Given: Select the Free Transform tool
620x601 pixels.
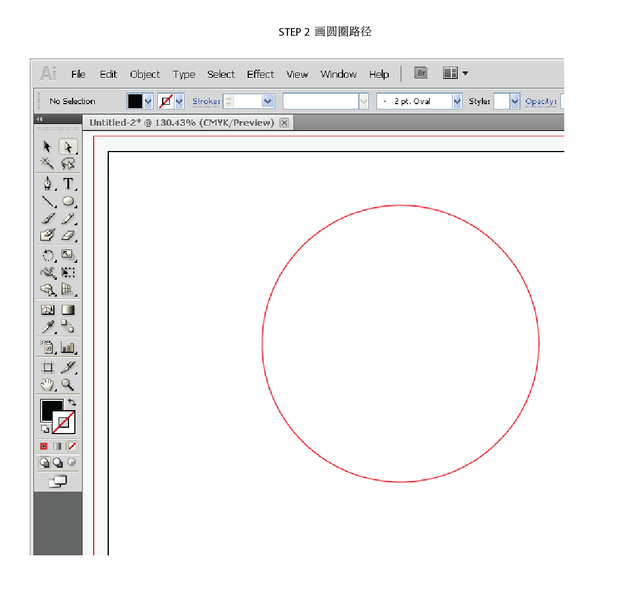Looking at the screenshot, I should pyautogui.click(x=68, y=272).
